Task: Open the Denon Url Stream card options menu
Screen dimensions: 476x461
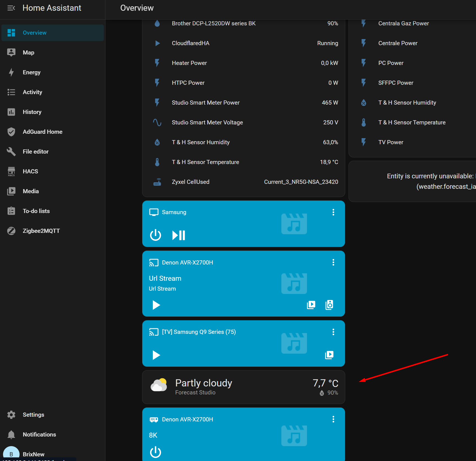Action: [x=333, y=262]
